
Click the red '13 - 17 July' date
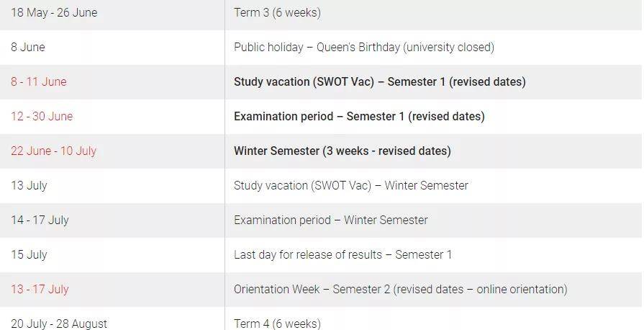(40, 289)
